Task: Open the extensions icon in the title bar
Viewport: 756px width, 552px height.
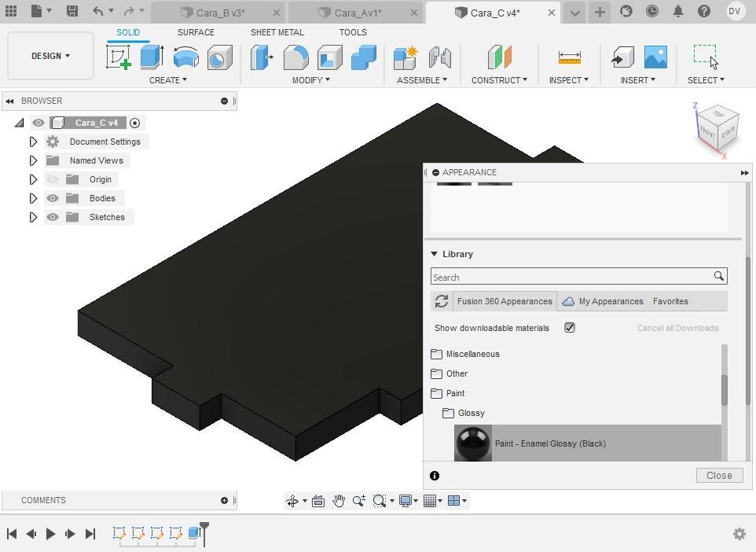Action: click(626, 11)
